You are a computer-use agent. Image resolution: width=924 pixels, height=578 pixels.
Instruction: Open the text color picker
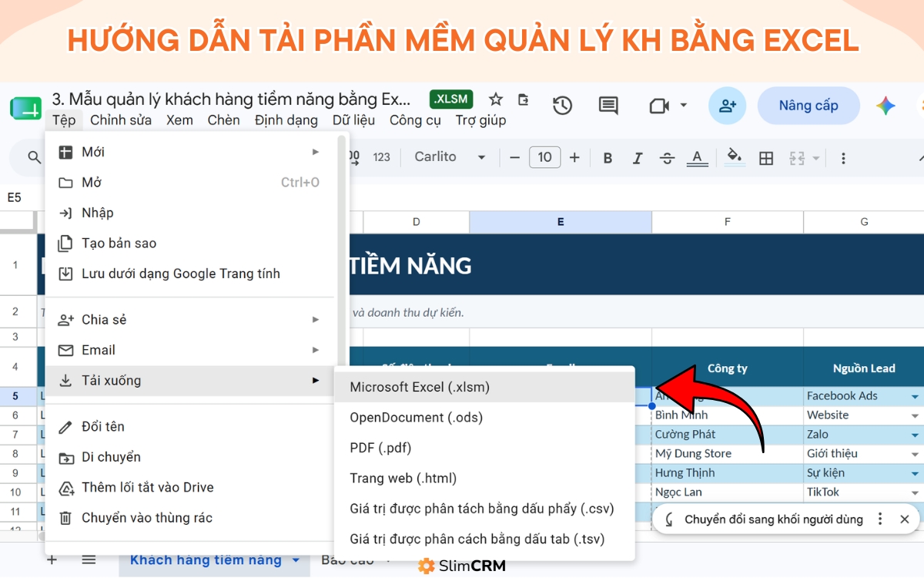point(697,158)
